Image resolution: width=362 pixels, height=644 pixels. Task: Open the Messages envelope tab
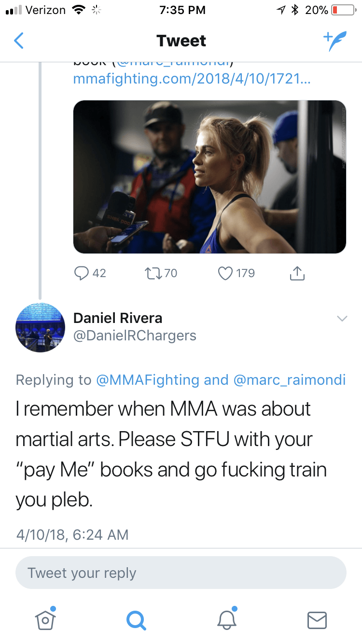pyautogui.click(x=317, y=620)
